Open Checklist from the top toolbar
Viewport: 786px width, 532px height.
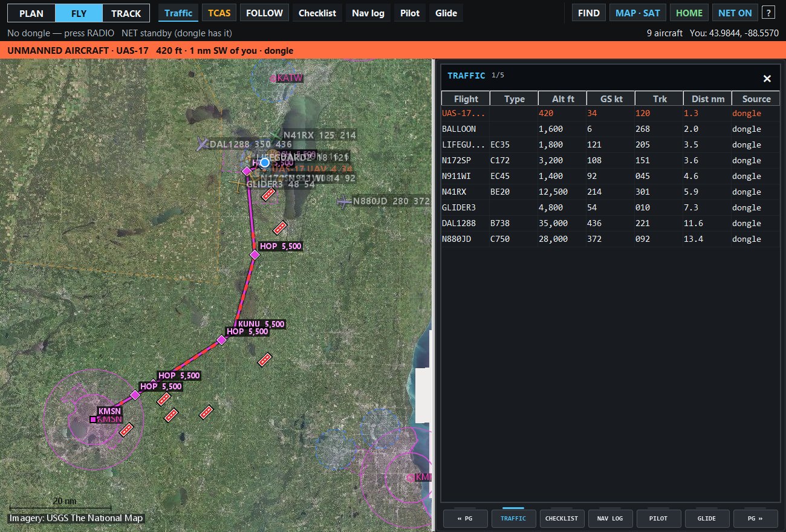click(x=317, y=13)
